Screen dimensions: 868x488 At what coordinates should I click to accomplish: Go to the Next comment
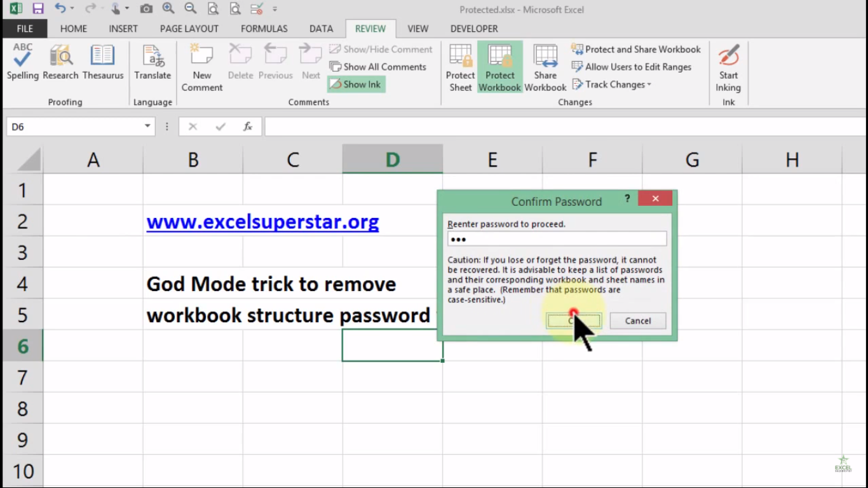coord(311,62)
